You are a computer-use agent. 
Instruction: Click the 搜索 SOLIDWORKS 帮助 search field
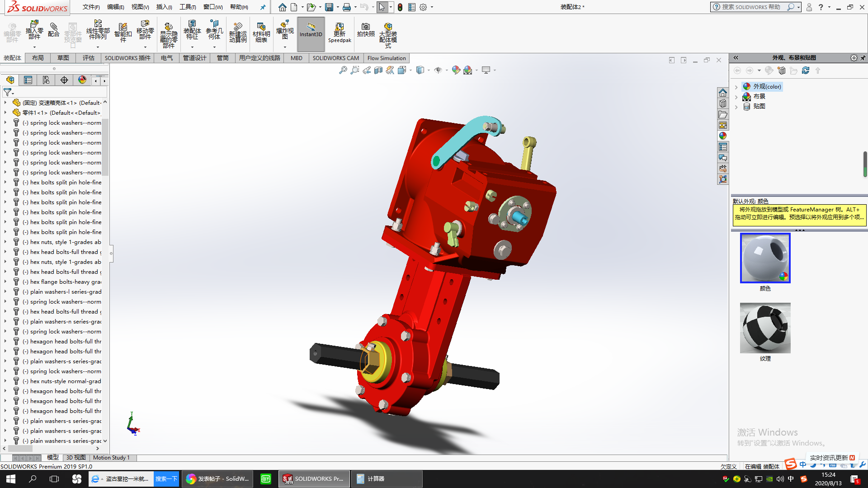pos(751,7)
